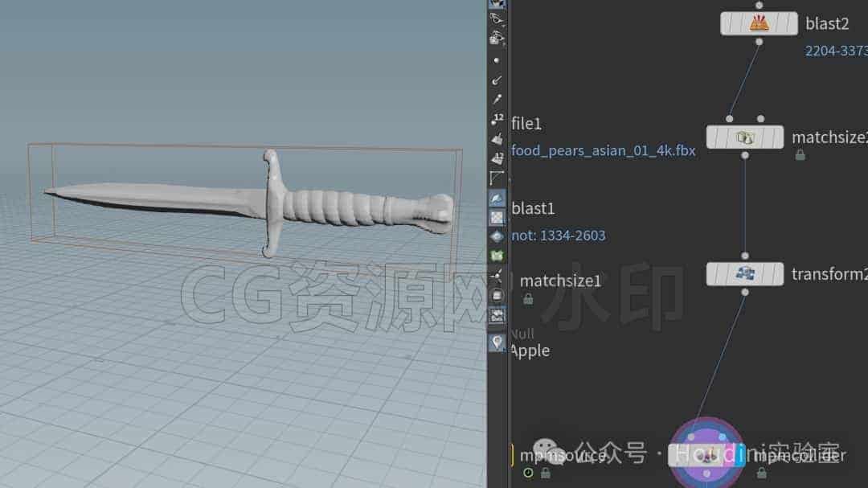Click the highlighted blue display-option icon
Image resolution: width=868 pixels, height=488 pixels.
click(x=497, y=199)
